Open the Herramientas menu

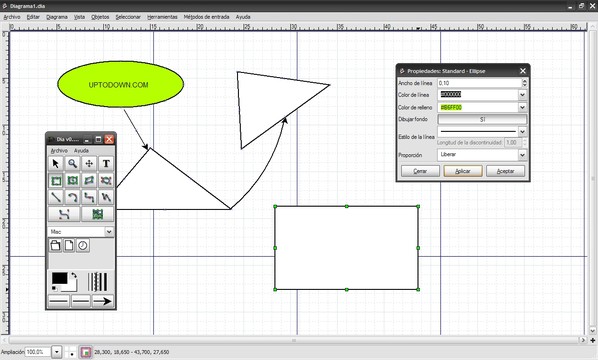click(x=162, y=17)
